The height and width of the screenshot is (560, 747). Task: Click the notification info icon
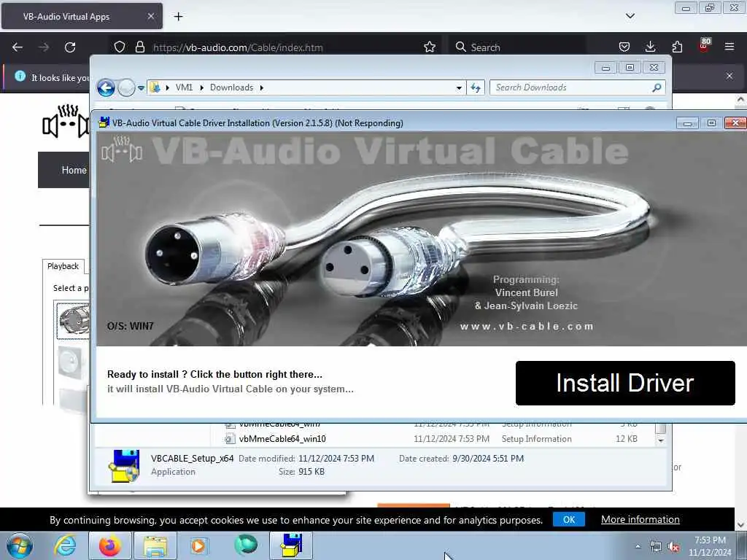[x=20, y=76]
